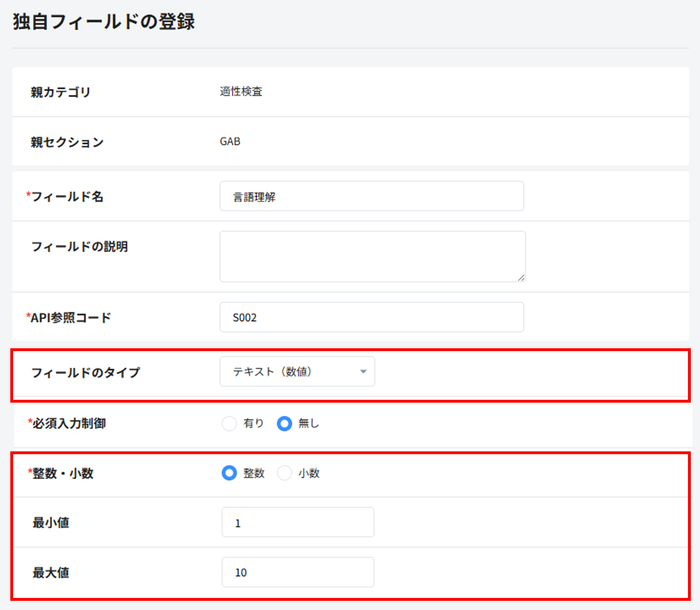
Task: Click the 親カテゴリ value 適性検査
Action: click(x=241, y=92)
